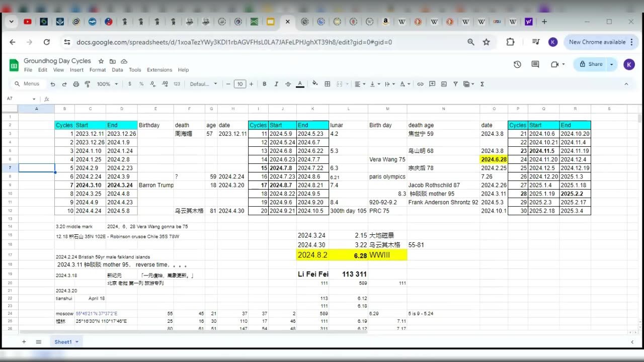Open the zoom 100% dropdown
The width and height of the screenshot is (644, 362).
107,84
